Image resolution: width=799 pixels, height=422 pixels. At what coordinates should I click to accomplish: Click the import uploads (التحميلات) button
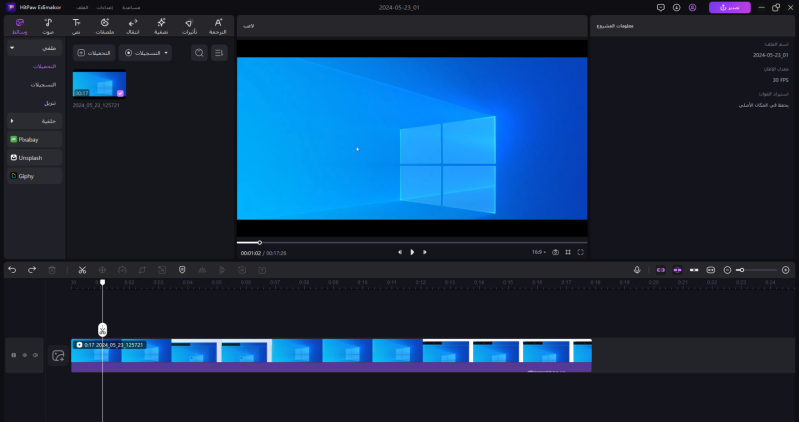94,53
